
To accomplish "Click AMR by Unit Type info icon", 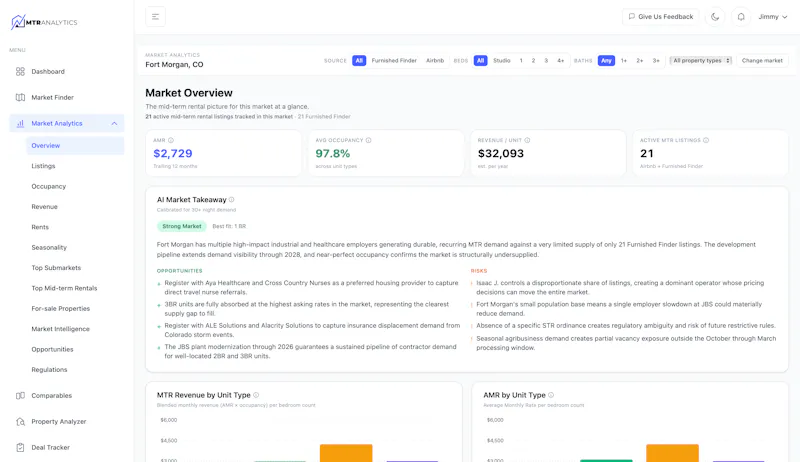I will tap(551, 395).
